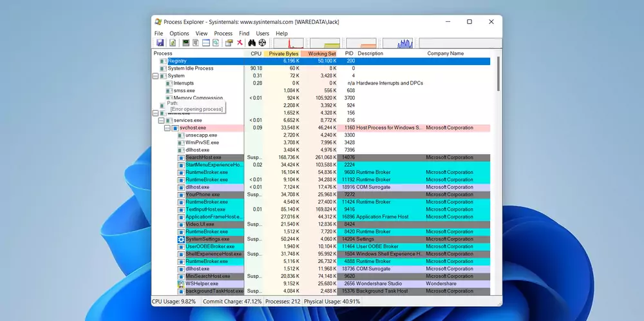Click the binoculars Find Handle icon
644x321 pixels.
(252, 43)
